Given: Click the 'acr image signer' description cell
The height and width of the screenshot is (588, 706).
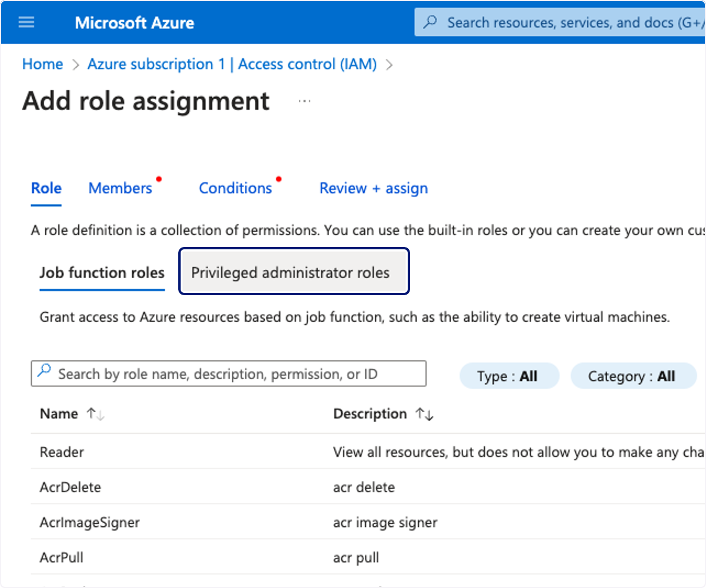Looking at the screenshot, I should click(x=385, y=523).
